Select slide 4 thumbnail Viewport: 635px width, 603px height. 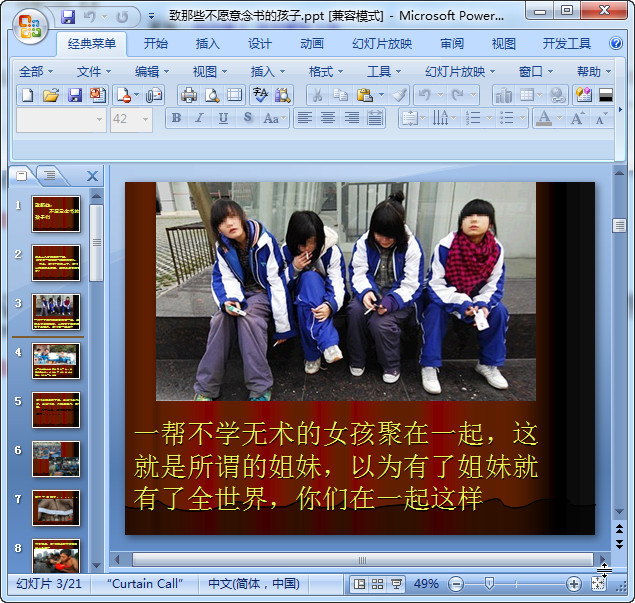point(56,360)
